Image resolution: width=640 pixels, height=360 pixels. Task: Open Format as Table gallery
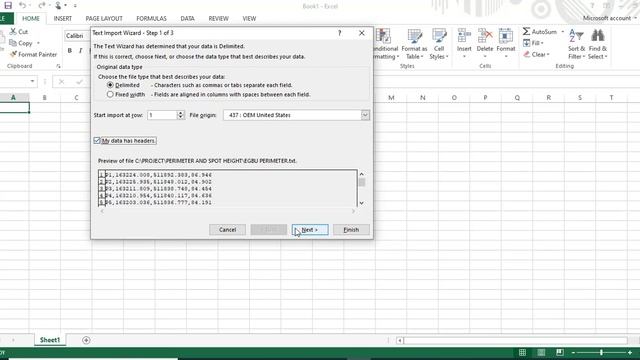click(x=414, y=44)
